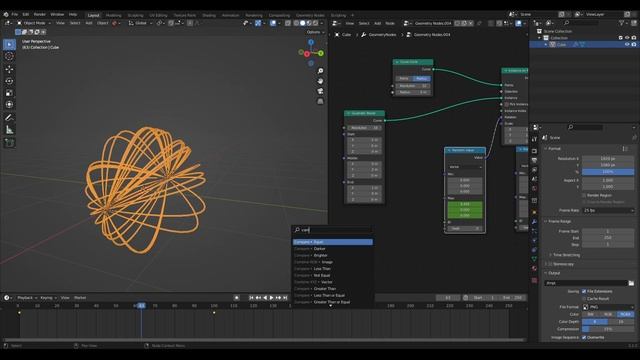Jump to the timeline start frame button
This screenshot has width=640, height=360.
251,298
